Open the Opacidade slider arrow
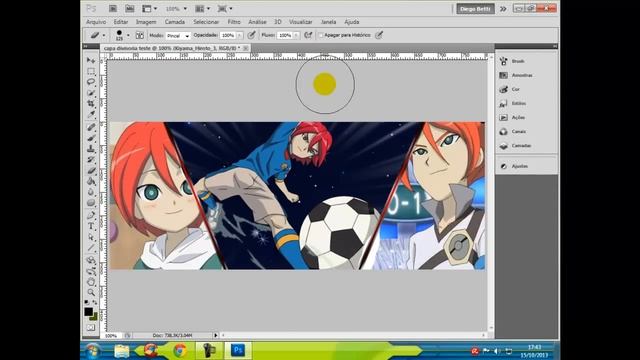 tap(239, 36)
